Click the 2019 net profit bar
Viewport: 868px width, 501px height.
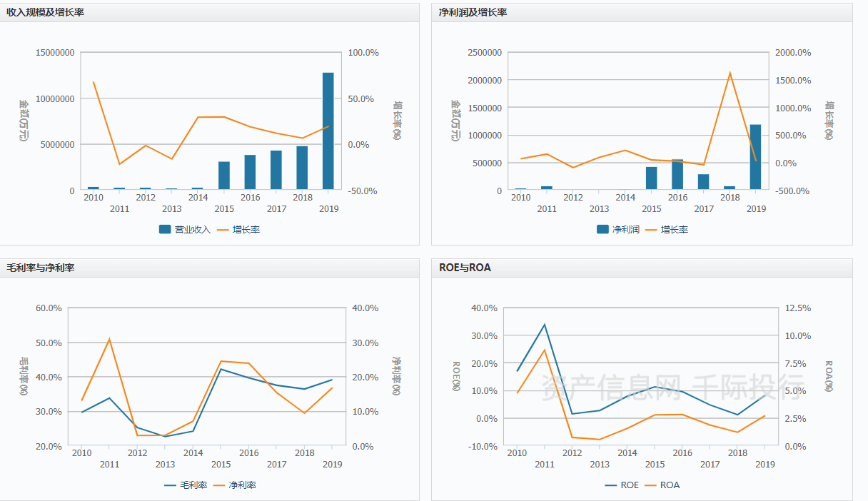click(755, 158)
